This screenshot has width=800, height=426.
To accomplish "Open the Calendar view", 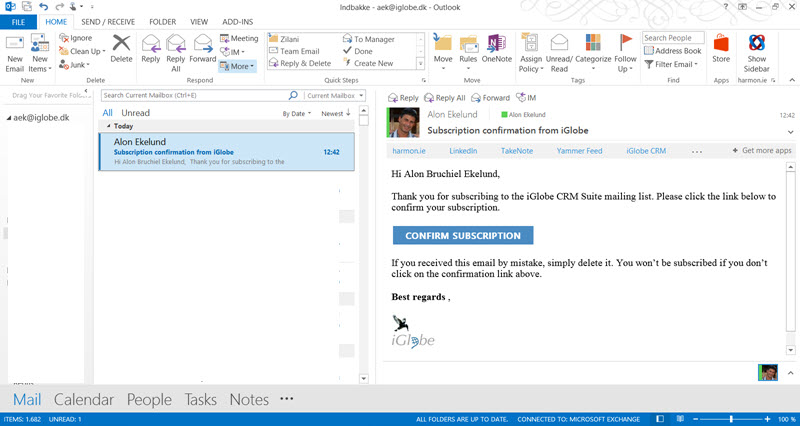I will coord(84,399).
